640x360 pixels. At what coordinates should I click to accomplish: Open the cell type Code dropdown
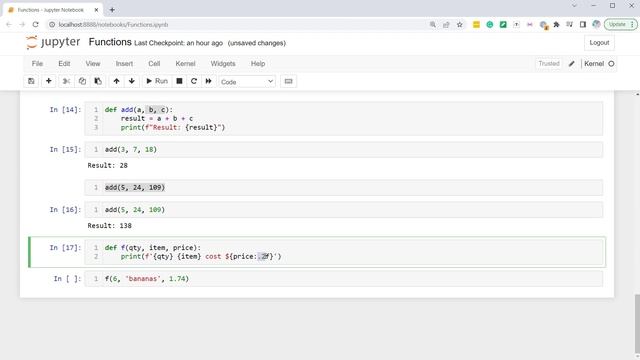(x=247, y=82)
